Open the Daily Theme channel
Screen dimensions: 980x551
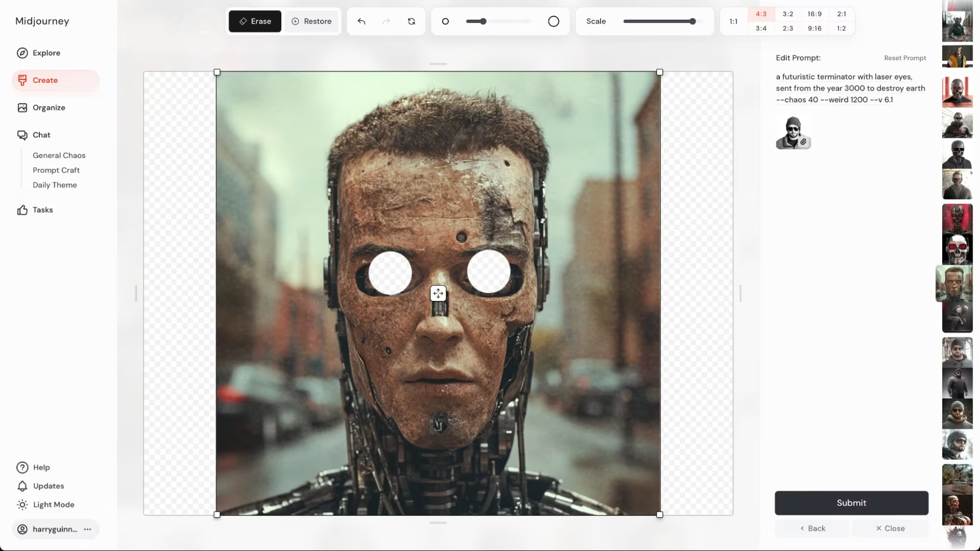point(54,185)
